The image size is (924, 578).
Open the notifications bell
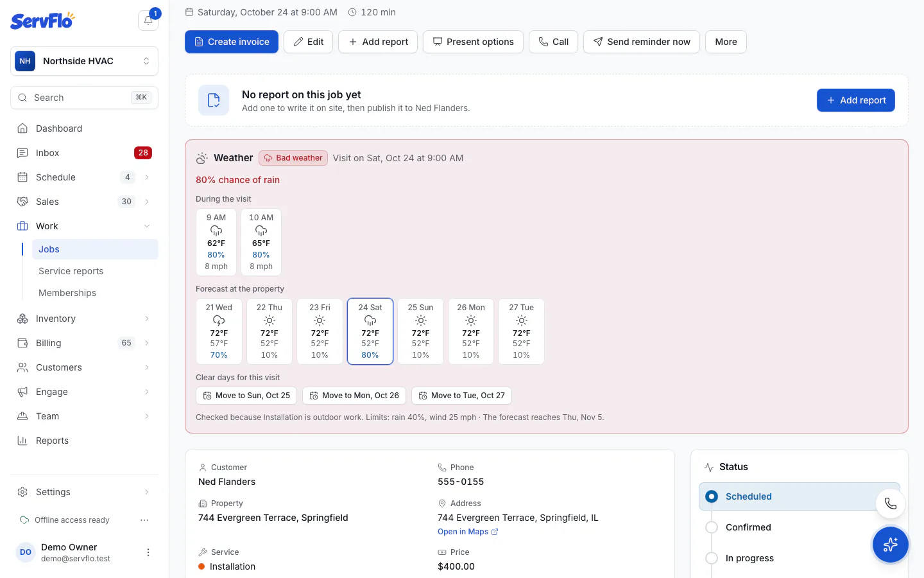[148, 20]
